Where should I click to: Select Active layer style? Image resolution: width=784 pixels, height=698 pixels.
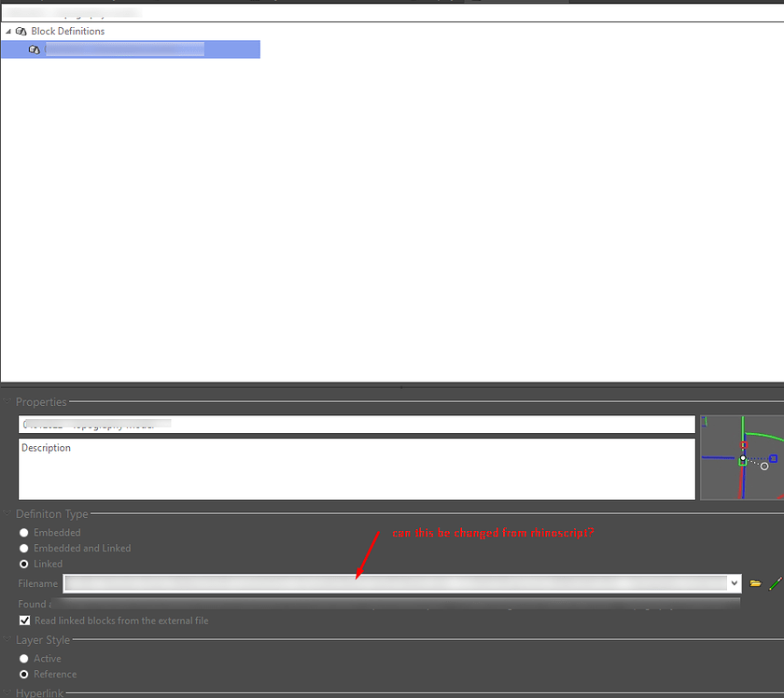click(x=23, y=658)
